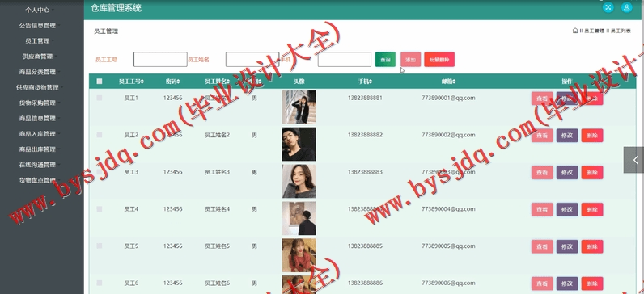Click 查看 button for 员工1
Screen dimensions: 644x294
pos(542,99)
